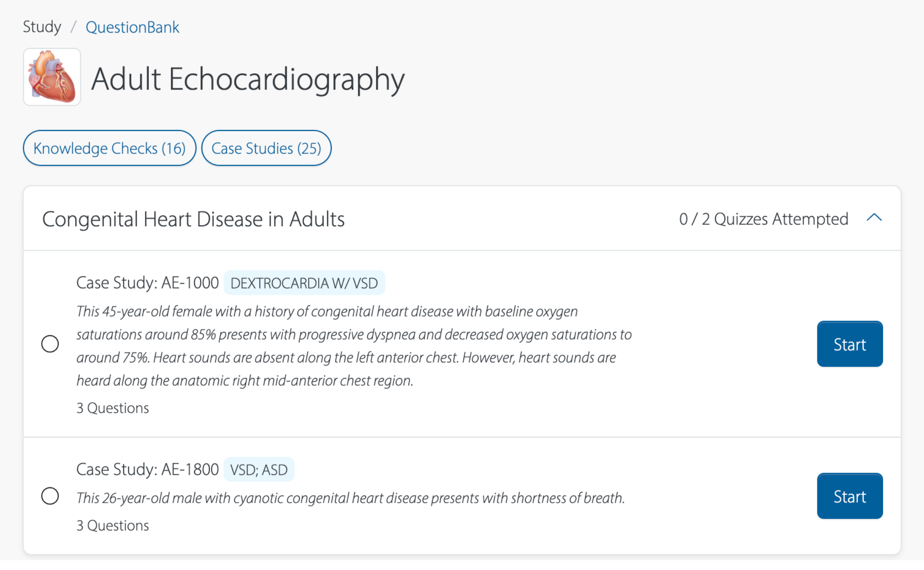This screenshot has height=570, width=924.
Task: Click the Congenital Heart Disease in Adults header
Action: tap(193, 219)
